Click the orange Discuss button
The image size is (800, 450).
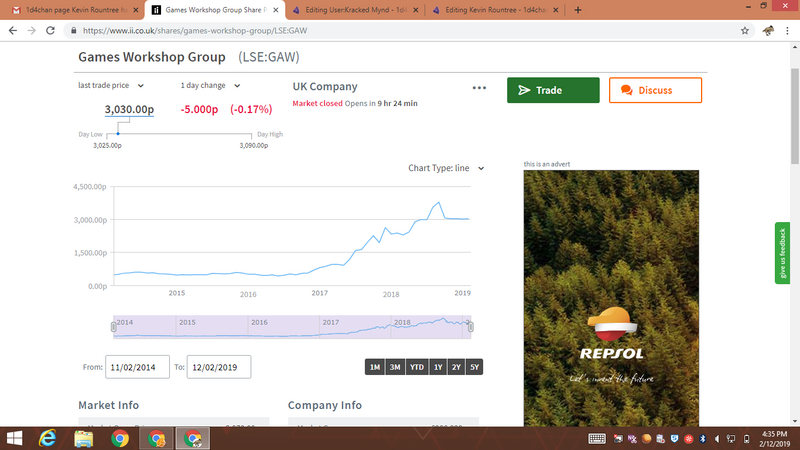[x=655, y=90]
